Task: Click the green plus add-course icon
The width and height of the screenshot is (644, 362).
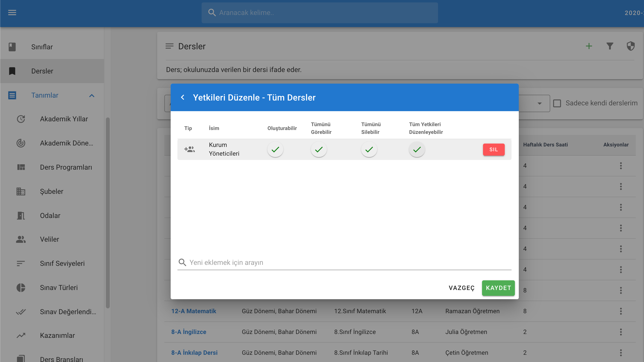Action: pyautogui.click(x=589, y=46)
